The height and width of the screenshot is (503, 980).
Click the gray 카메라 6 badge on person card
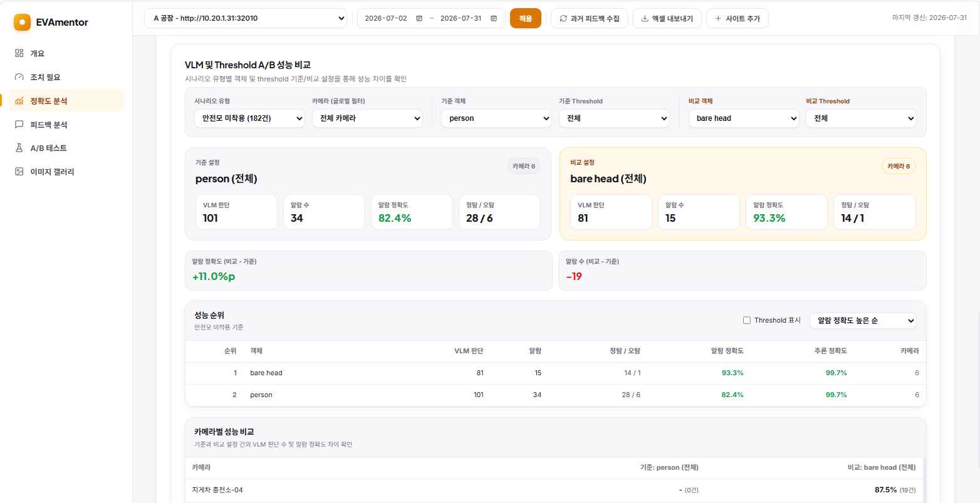pyautogui.click(x=524, y=167)
